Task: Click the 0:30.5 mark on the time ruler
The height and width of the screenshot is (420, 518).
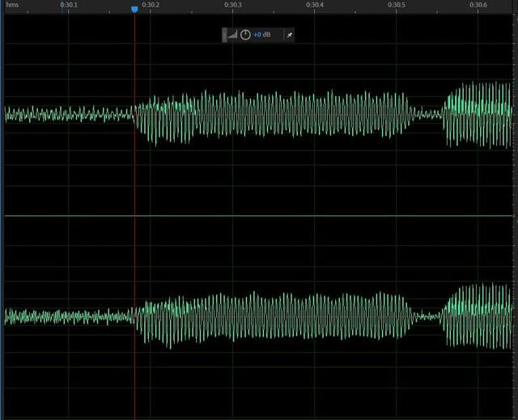Action: coord(397,5)
